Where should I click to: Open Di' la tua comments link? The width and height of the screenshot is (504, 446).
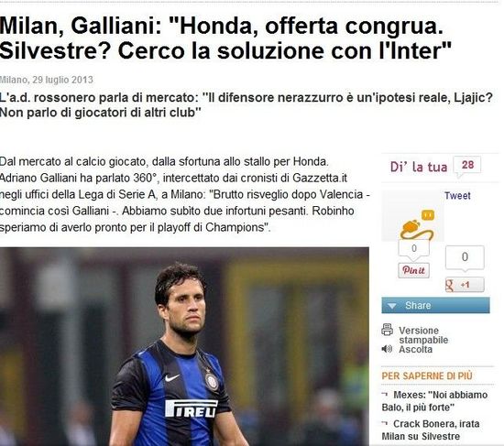(419, 167)
